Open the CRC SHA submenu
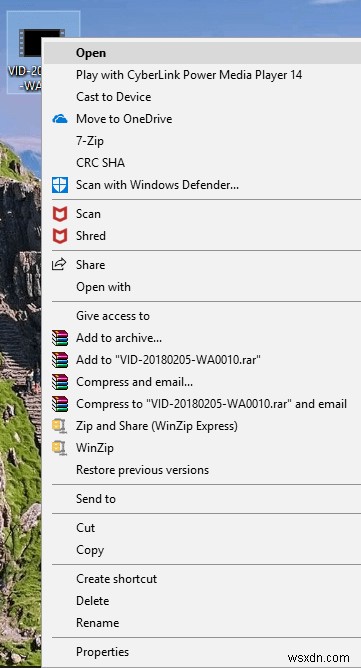The width and height of the screenshot is (361, 668). pyautogui.click(x=202, y=163)
